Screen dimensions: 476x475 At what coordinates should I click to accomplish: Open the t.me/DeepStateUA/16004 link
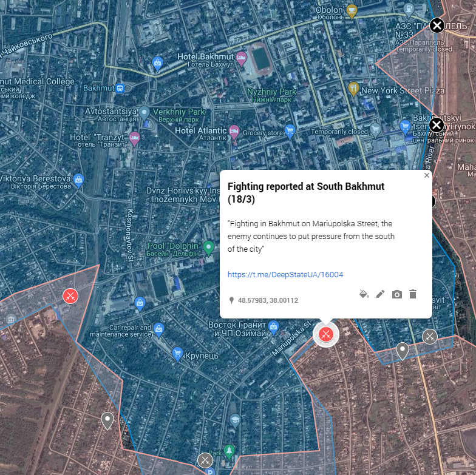click(285, 274)
